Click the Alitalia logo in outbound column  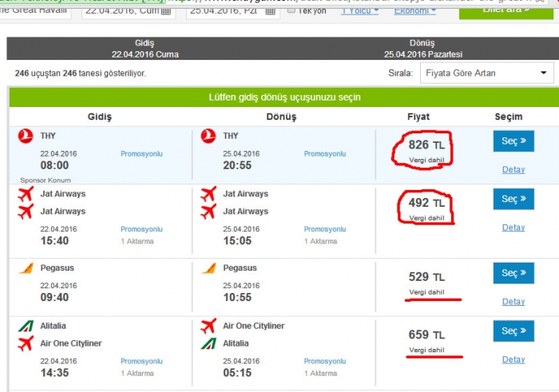pyautogui.click(x=26, y=326)
